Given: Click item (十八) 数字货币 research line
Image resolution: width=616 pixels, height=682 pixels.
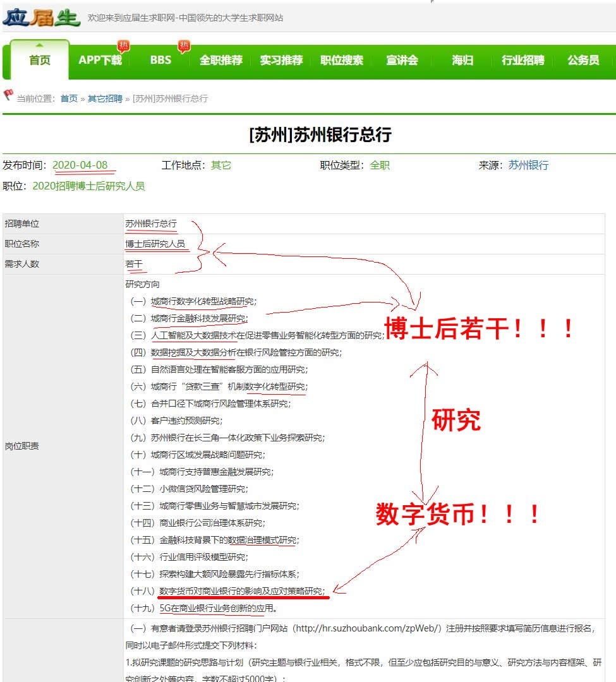Looking at the screenshot, I should click(x=227, y=591).
